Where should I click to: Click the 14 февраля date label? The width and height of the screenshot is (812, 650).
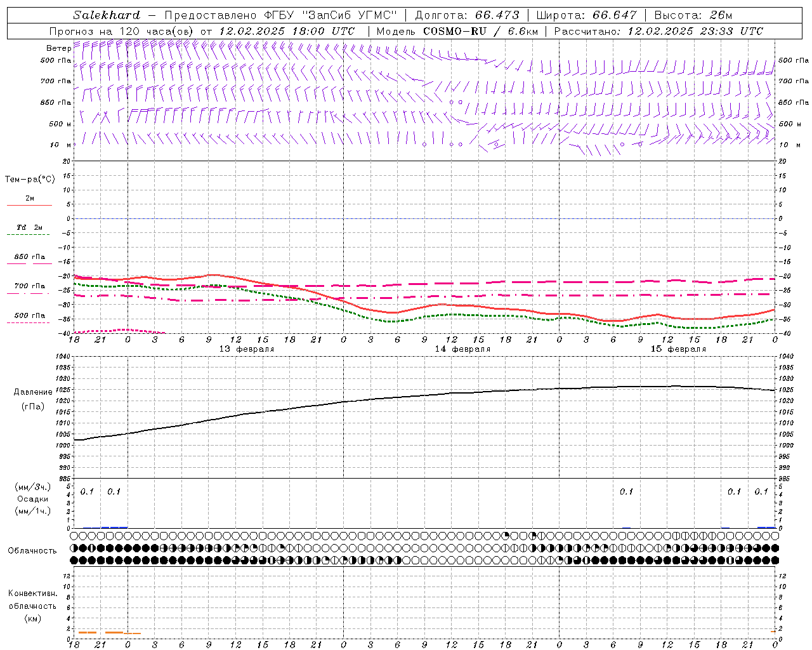(x=462, y=349)
